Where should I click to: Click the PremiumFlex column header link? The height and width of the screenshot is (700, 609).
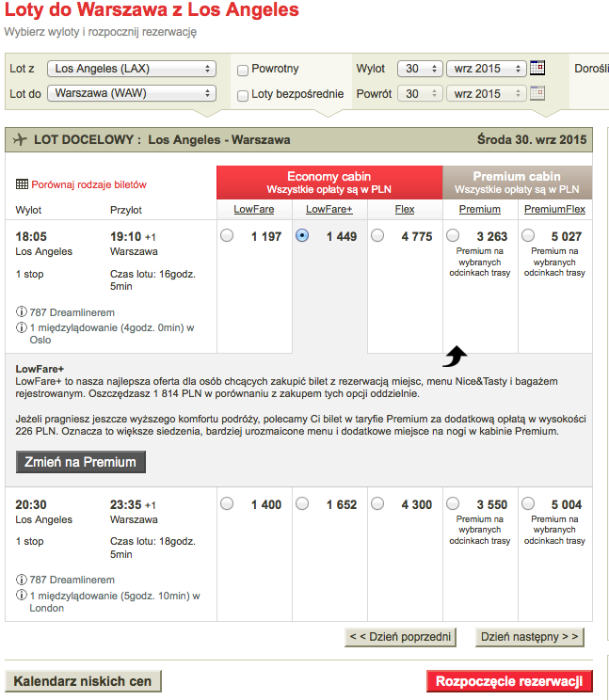click(554, 209)
